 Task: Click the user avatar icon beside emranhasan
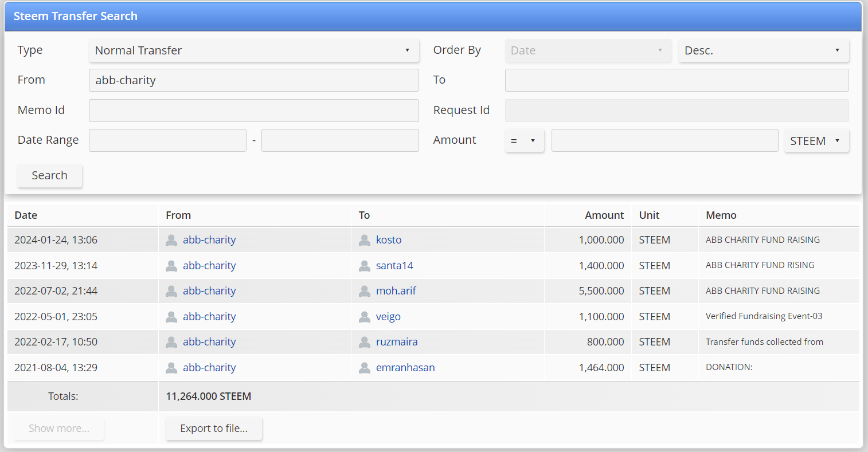365,368
